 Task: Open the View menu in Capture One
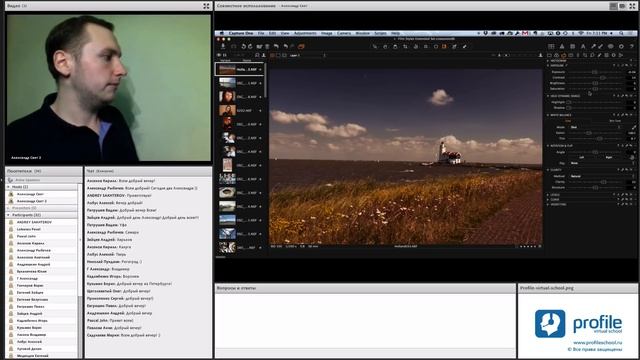[x=285, y=33]
